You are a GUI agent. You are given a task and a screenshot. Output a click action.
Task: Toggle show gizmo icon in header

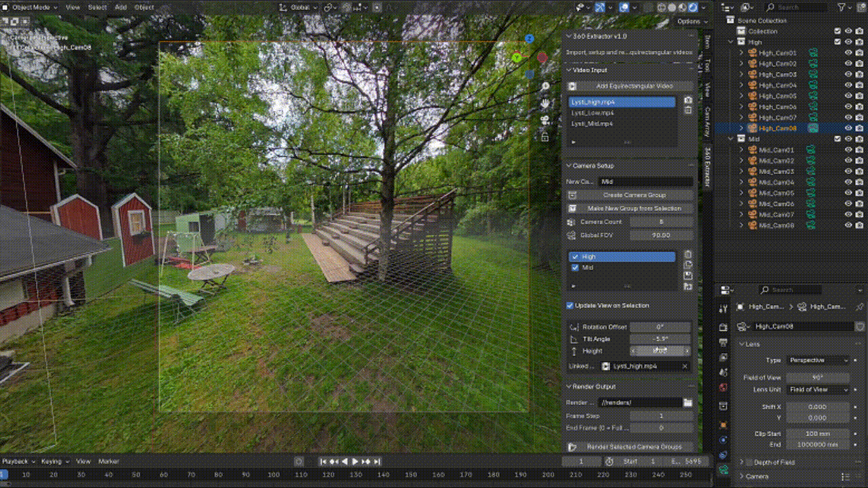coord(599,7)
